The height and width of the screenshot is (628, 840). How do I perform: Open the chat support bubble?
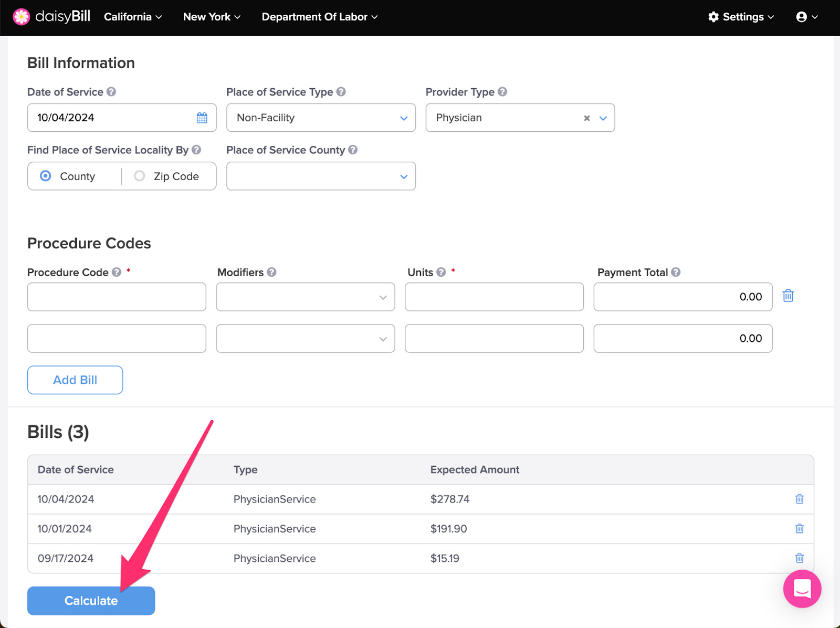802,589
